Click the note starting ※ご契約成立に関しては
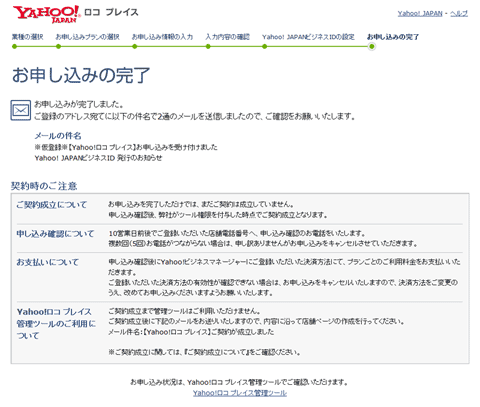Viewport: 480px width, 407px height. 204,352
